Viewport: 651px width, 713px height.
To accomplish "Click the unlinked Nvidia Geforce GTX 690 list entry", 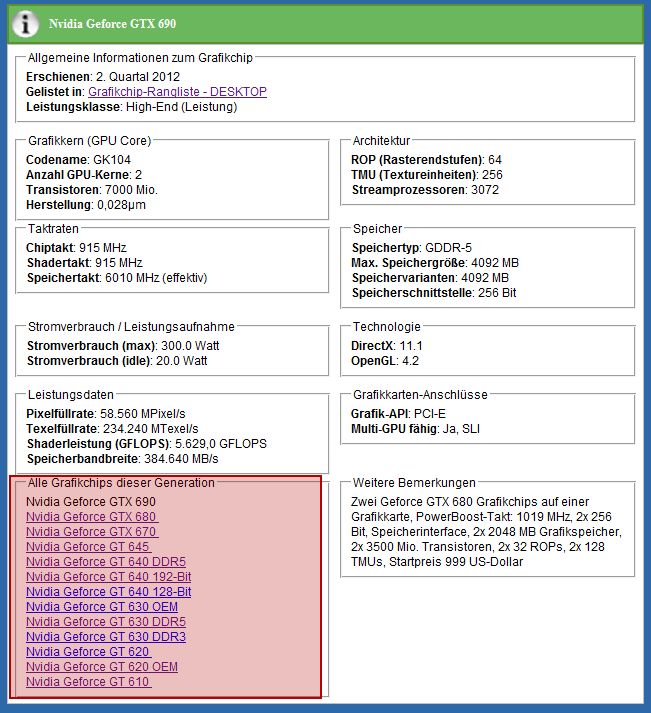I will pos(91,501).
